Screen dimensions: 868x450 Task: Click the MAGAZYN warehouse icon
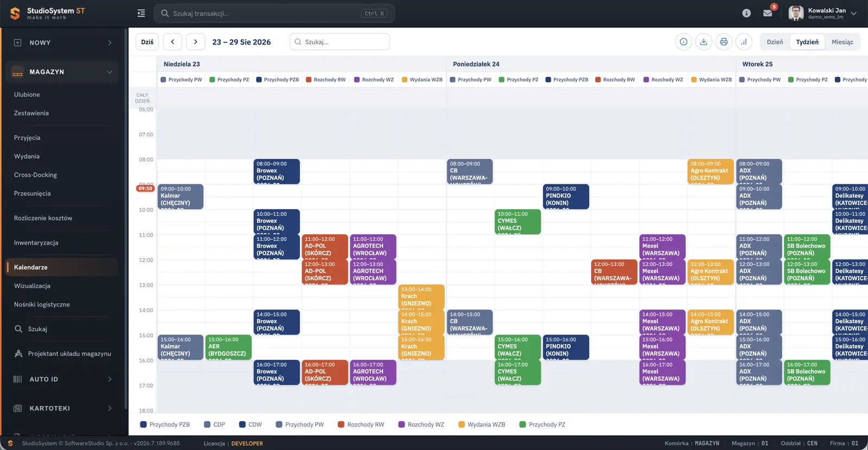pyautogui.click(x=17, y=72)
